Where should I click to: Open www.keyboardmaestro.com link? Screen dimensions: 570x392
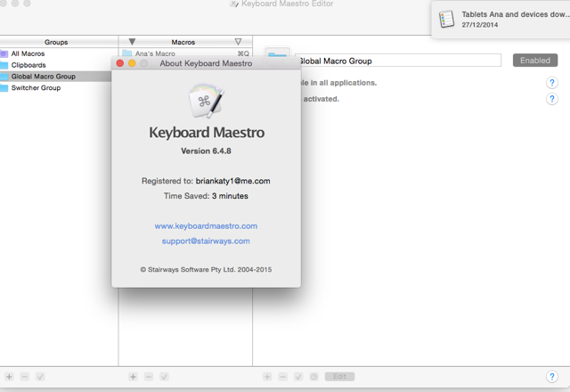[x=206, y=226]
